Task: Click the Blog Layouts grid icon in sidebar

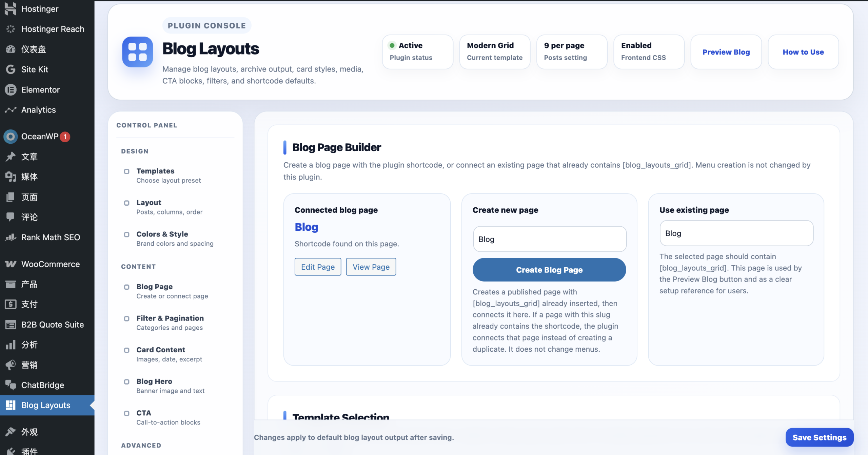Action: pyautogui.click(x=11, y=405)
